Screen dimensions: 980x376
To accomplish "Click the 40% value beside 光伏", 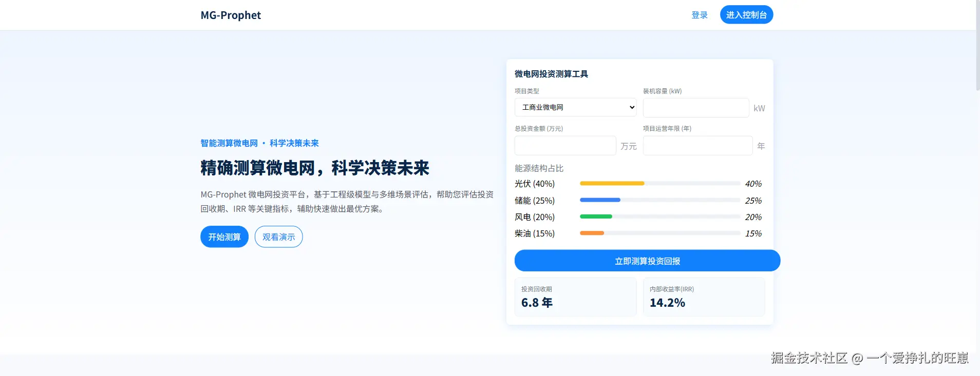I will pyautogui.click(x=753, y=184).
